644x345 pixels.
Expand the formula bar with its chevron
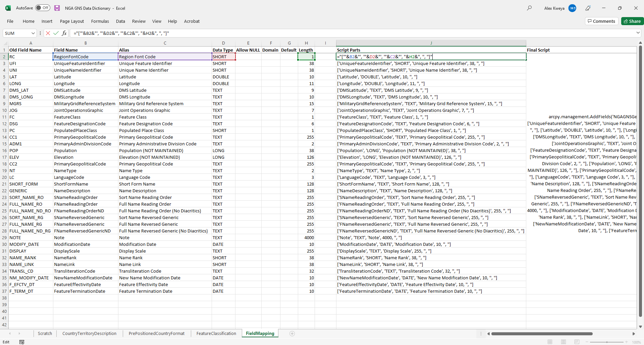coord(639,33)
